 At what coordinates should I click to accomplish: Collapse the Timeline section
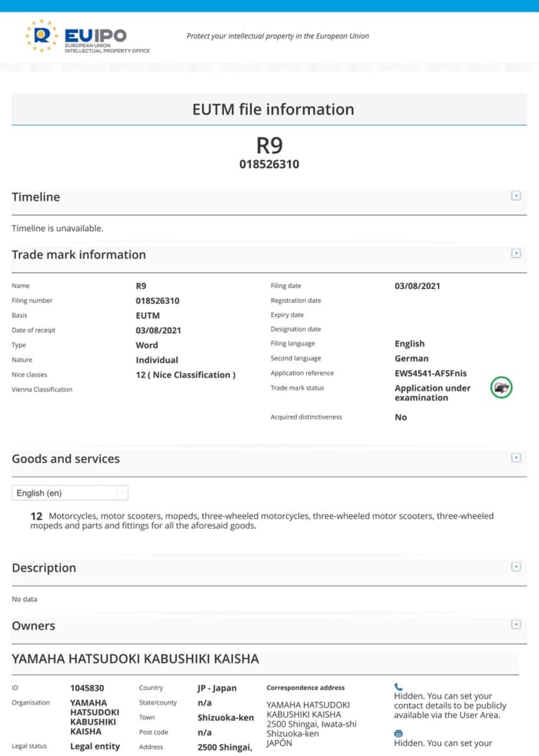coord(516,196)
